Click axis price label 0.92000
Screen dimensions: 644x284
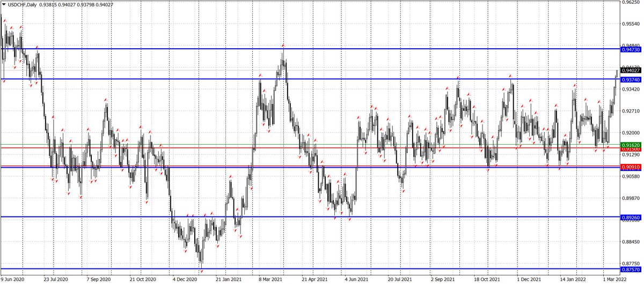coord(630,133)
